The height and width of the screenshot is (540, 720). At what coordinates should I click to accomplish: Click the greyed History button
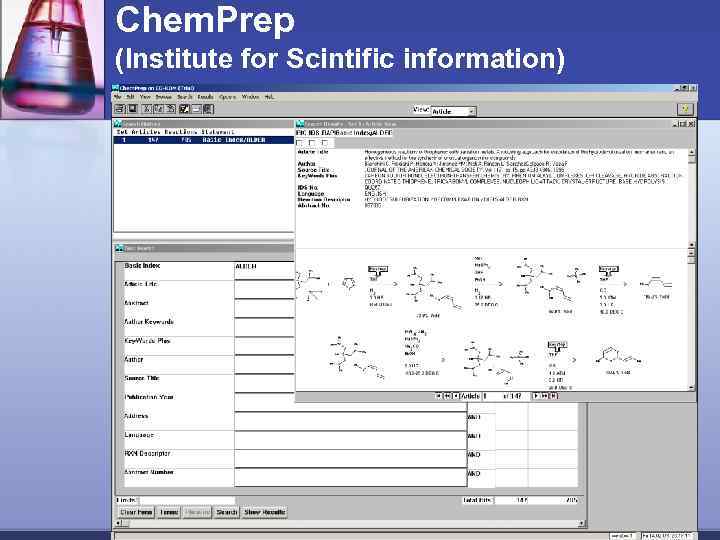click(197, 512)
